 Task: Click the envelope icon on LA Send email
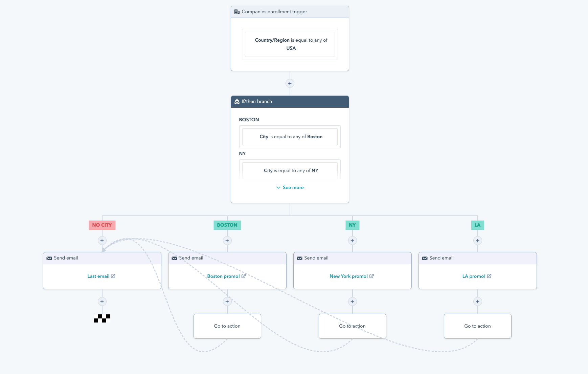pyautogui.click(x=425, y=258)
